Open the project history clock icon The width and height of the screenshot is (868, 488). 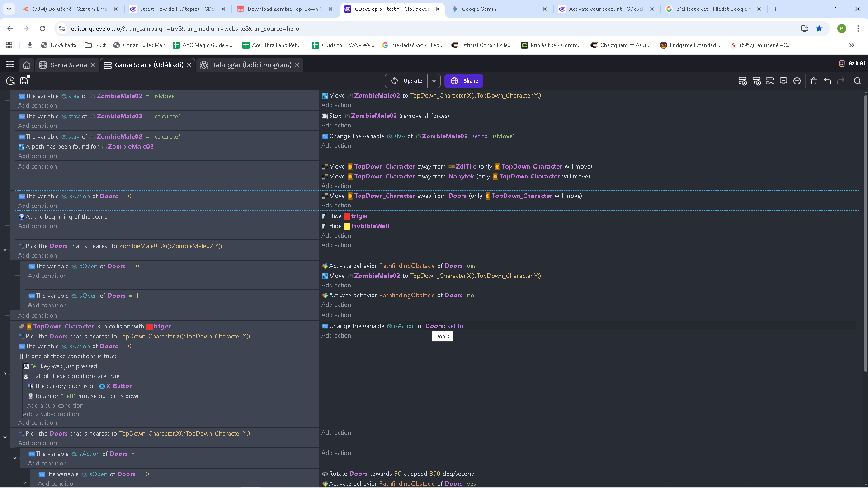click(10, 81)
